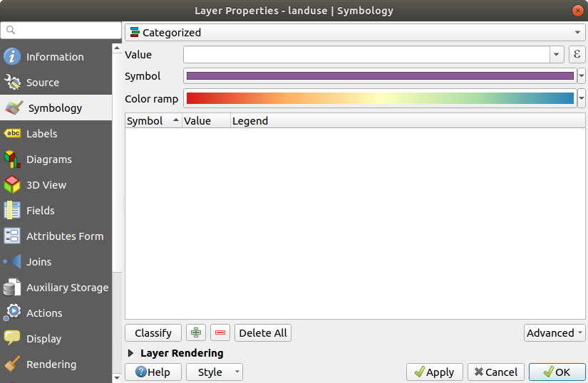This screenshot has width=588, height=383.
Task: Open the expression editor epsilon button
Action: coord(577,55)
